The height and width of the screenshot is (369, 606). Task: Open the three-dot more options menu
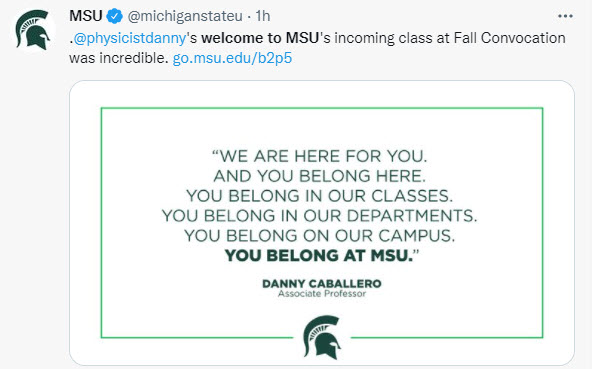click(565, 16)
